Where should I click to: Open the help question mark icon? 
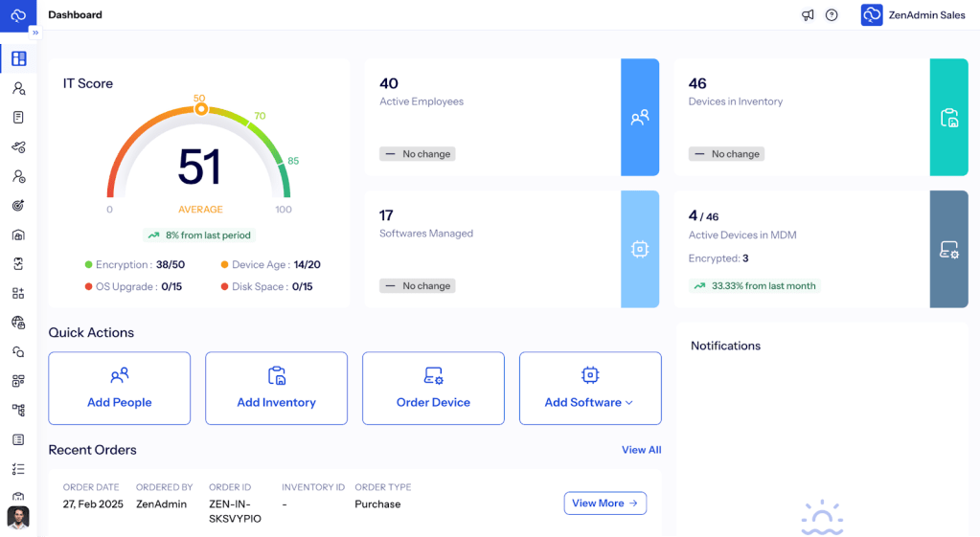click(x=832, y=15)
